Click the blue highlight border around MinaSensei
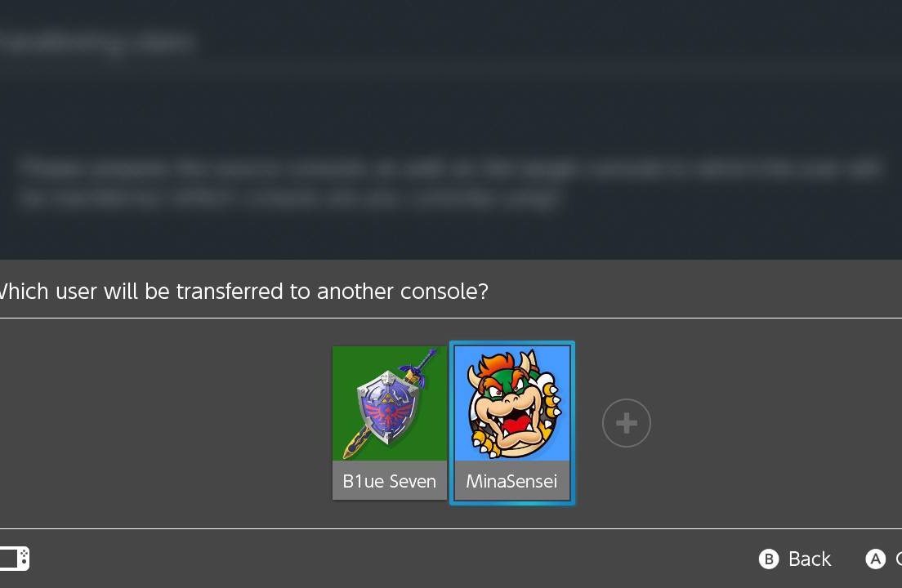Screen dimensions: 902x588 512,344
